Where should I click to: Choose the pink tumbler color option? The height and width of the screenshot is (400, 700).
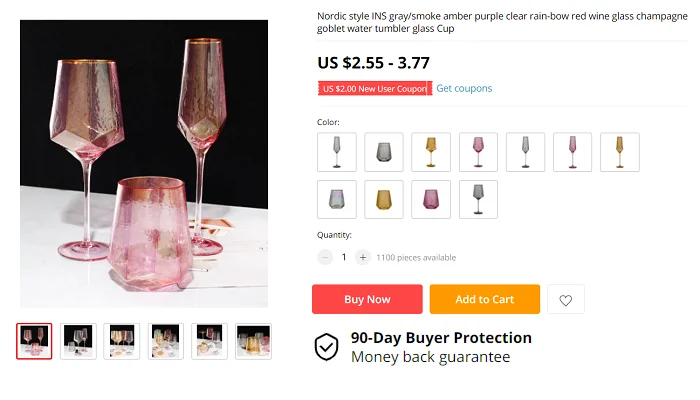pos(431,199)
